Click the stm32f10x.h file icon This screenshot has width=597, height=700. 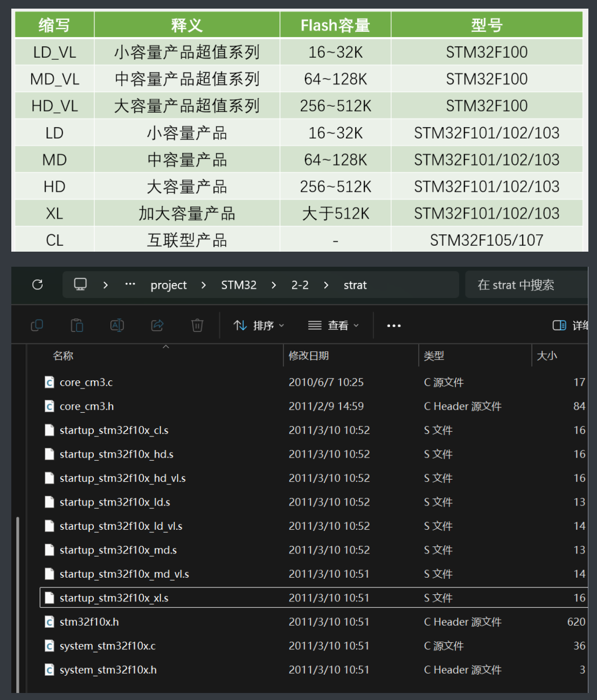coord(50,622)
